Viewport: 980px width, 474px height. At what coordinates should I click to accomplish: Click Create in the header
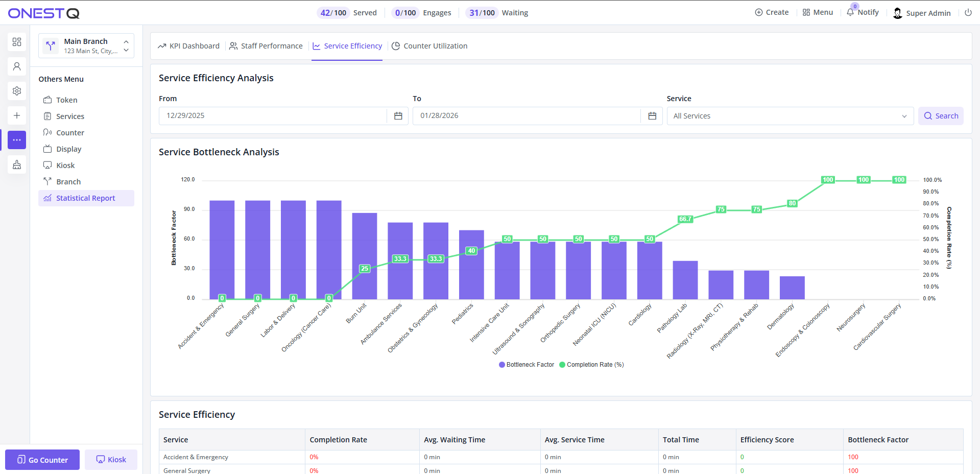[772, 12]
